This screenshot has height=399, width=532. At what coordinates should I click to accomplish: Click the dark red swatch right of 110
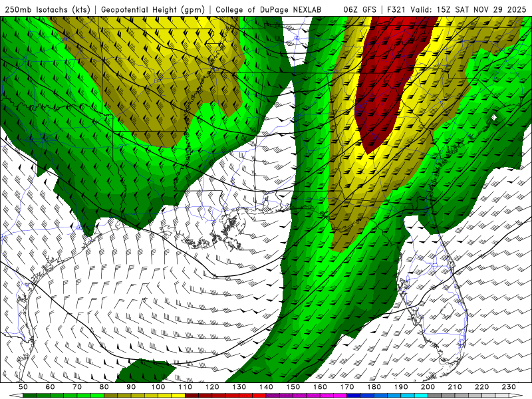192,396
